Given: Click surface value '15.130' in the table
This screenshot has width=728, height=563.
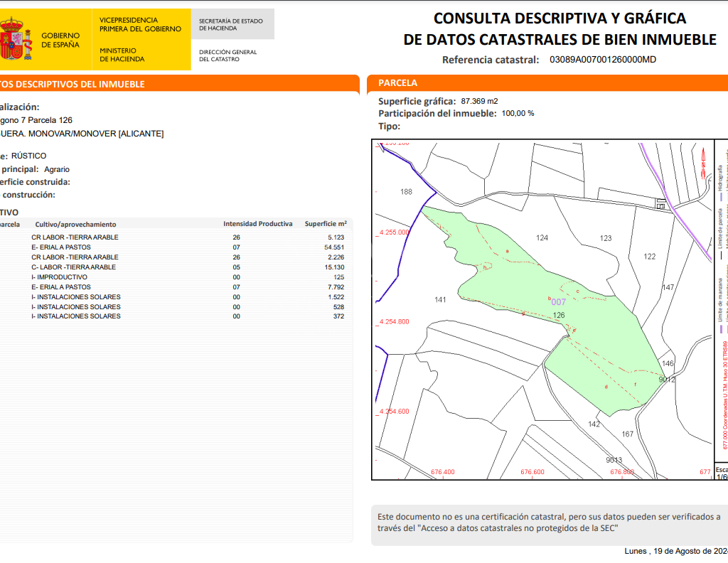Looking at the screenshot, I should (334, 267).
